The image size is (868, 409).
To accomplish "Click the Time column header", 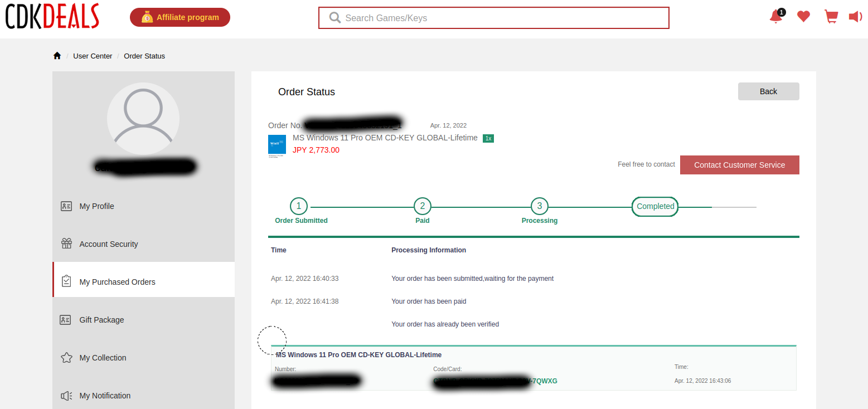I will (279, 250).
